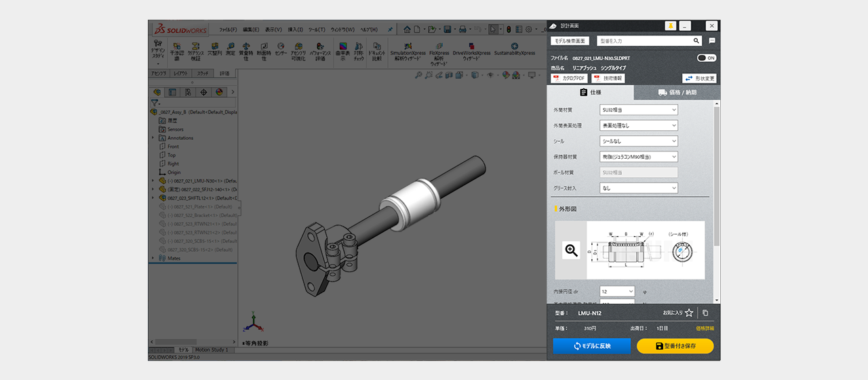Viewport: 868px width, 380px height.
Task: Zoom into the 外形図 dimension drawing
Action: pos(572,250)
